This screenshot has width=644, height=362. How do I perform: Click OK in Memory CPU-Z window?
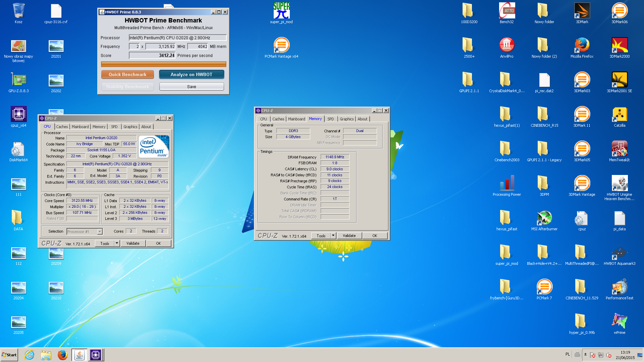[x=375, y=236]
